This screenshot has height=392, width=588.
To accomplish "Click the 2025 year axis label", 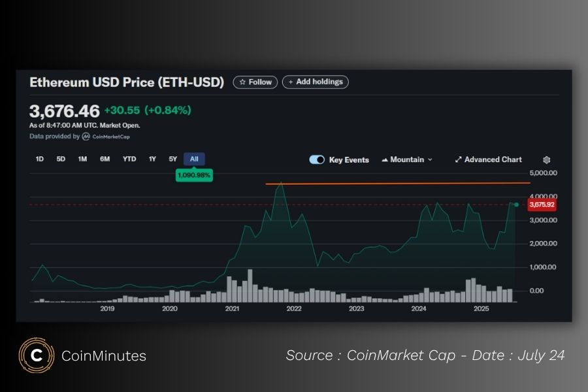I will coord(481,309).
